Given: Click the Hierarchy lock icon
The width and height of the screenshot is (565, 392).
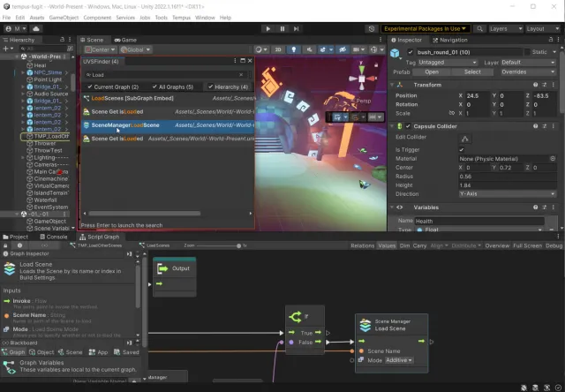Looking at the screenshot, I should [x=62, y=39].
